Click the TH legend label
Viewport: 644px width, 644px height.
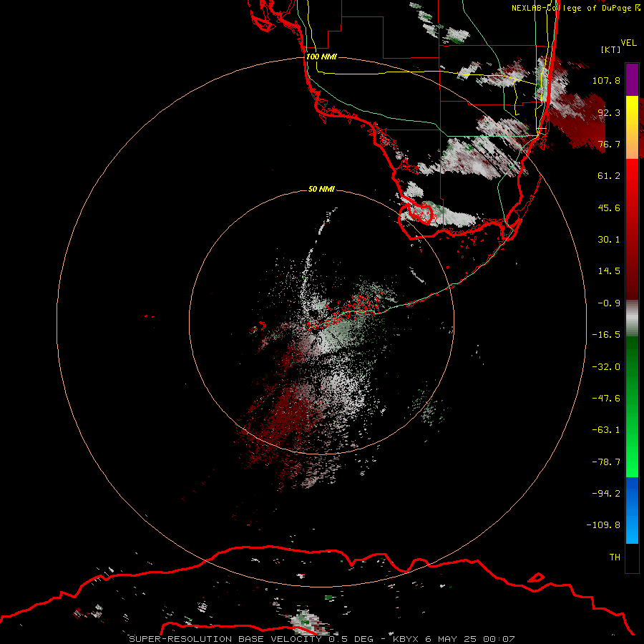tap(615, 557)
